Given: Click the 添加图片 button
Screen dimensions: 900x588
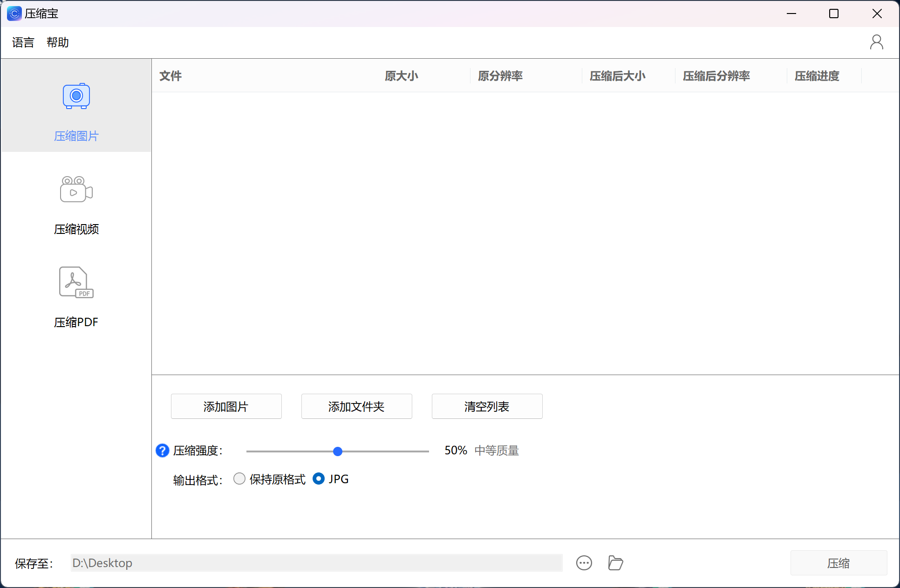Looking at the screenshot, I should 226,406.
